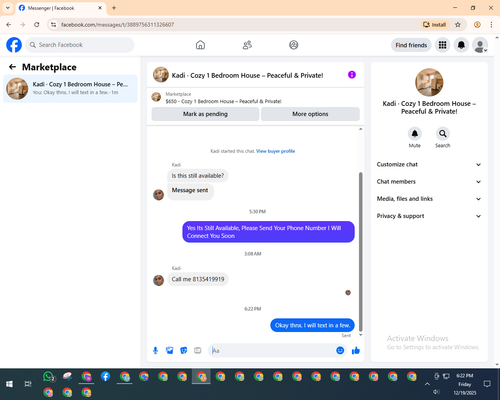
Task: Show hidden system tray icons
Action: click(427, 384)
